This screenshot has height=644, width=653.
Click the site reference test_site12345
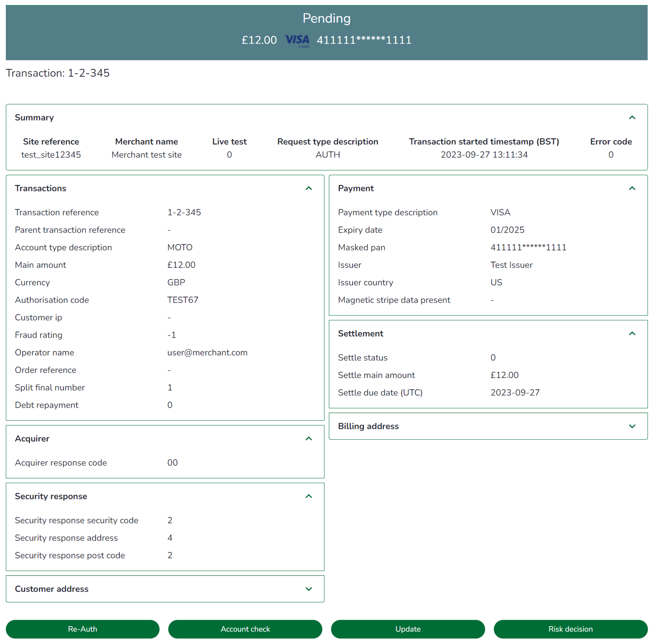tap(51, 154)
